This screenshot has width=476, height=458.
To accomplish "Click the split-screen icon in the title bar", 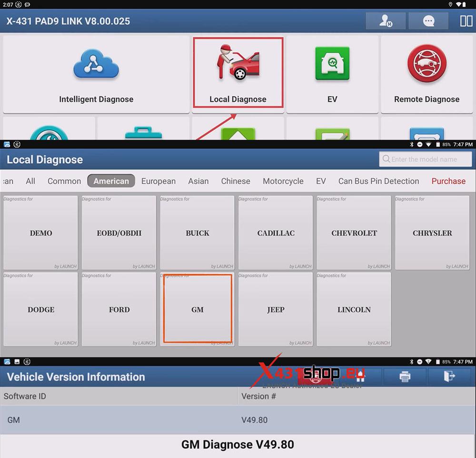I will point(466,21).
